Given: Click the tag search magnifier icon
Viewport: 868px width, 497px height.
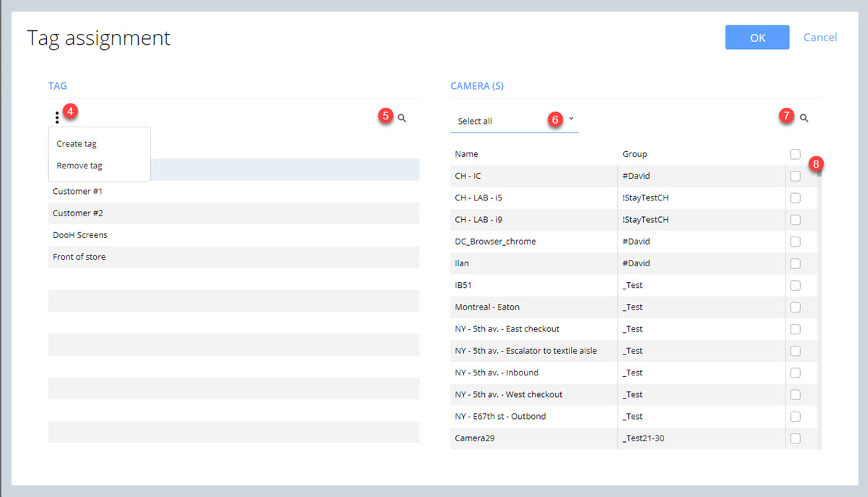Looking at the screenshot, I should (x=403, y=117).
